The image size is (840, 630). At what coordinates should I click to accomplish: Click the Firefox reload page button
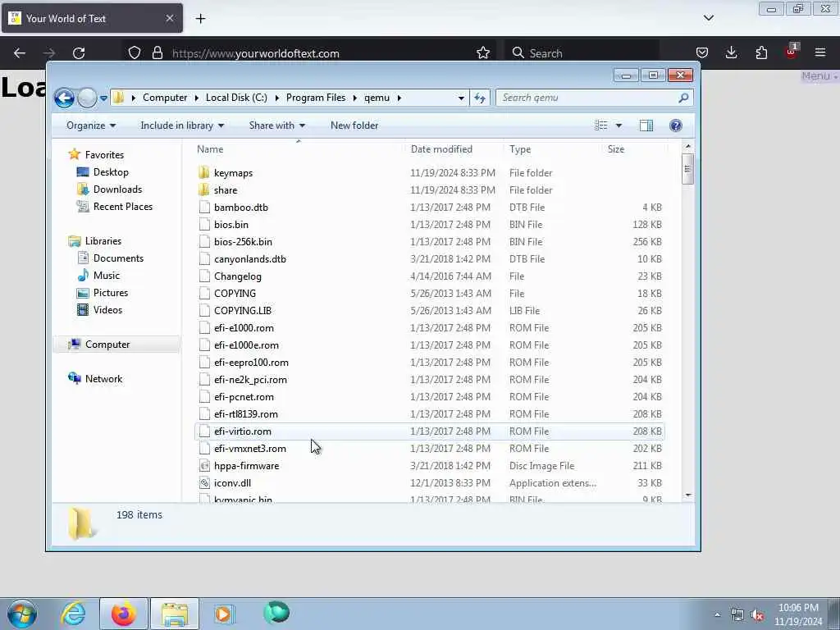tap(79, 53)
